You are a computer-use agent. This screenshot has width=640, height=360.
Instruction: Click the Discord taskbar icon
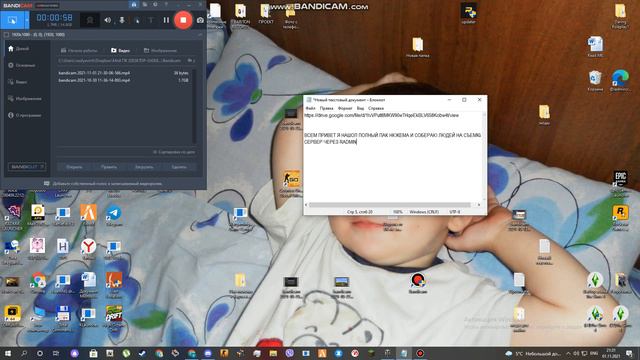pyautogui.click(x=208, y=353)
